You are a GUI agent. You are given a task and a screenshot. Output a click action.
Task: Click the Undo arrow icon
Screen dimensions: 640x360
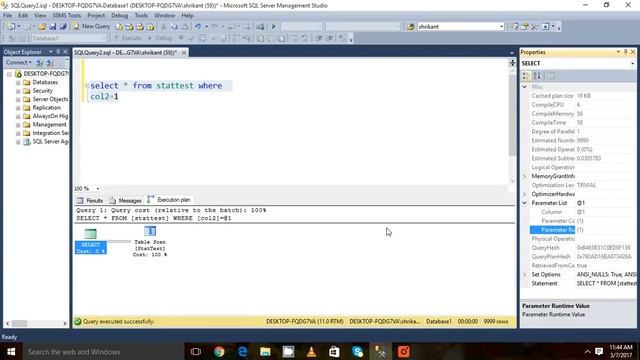coord(198,27)
